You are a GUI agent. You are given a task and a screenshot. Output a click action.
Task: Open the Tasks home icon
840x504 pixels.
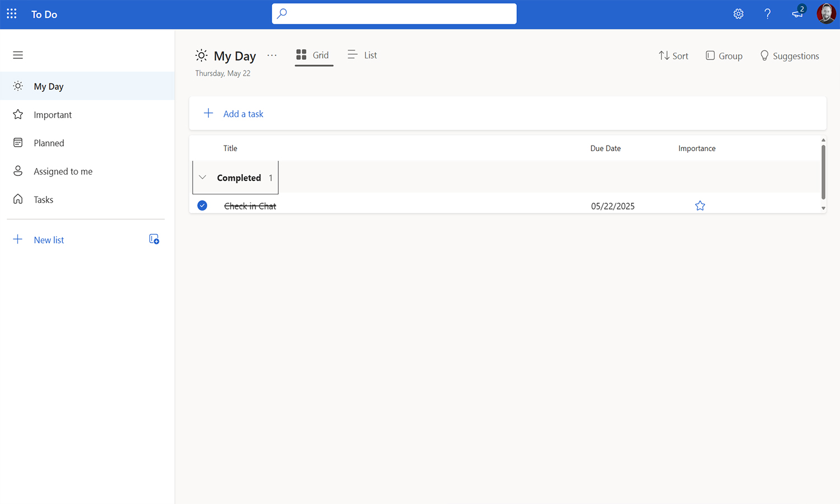pyautogui.click(x=18, y=199)
